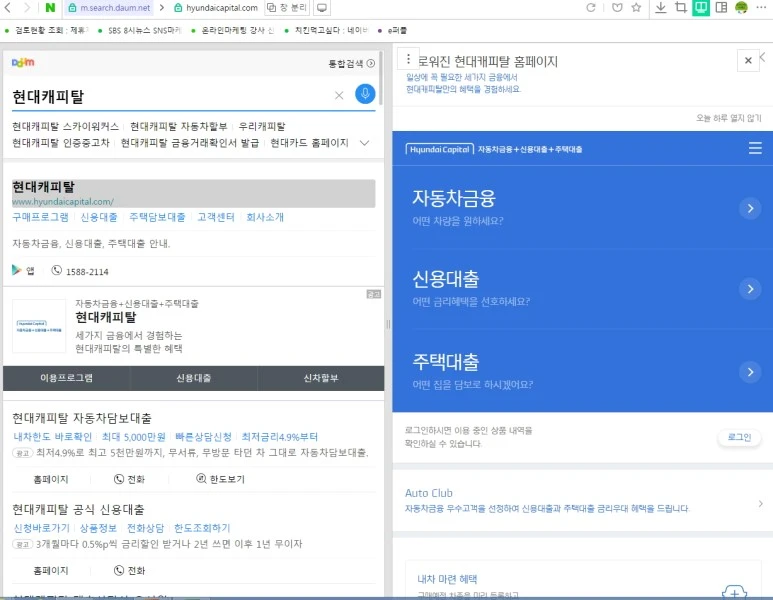Open the 온라인마케팅 강사 bookmark
773x600 pixels.
click(232, 31)
